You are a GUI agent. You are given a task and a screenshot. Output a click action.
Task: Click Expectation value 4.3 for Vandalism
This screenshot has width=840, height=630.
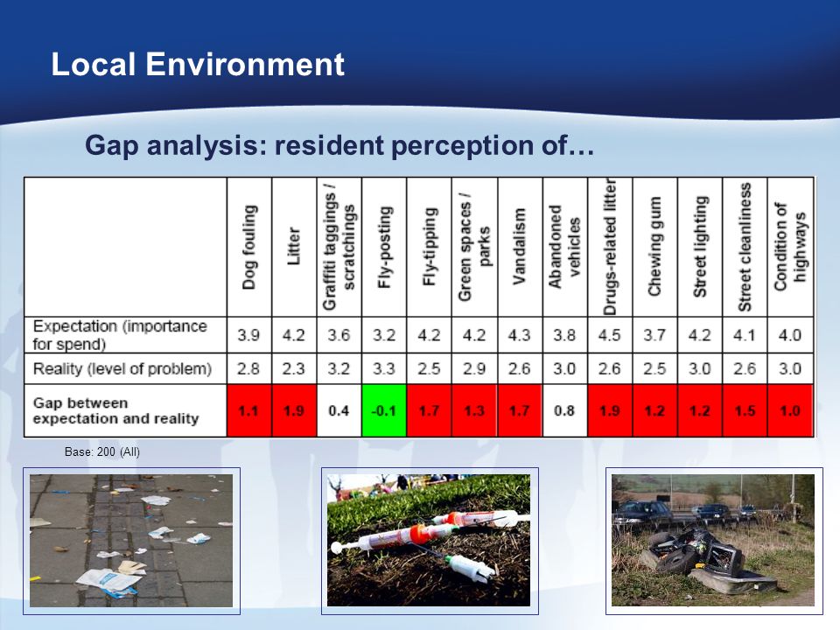(x=519, y=335)
